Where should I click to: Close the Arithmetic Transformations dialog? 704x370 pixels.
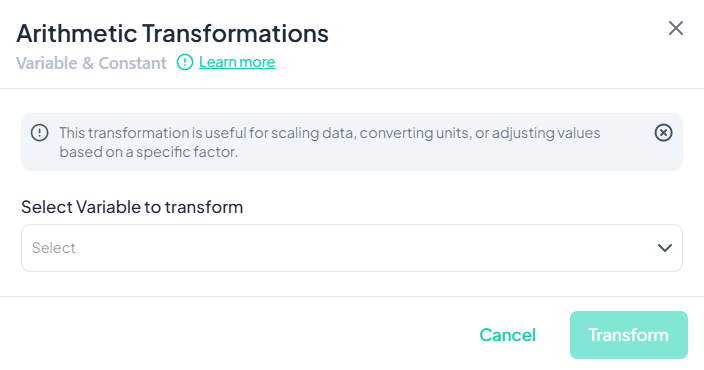point(676,28)
